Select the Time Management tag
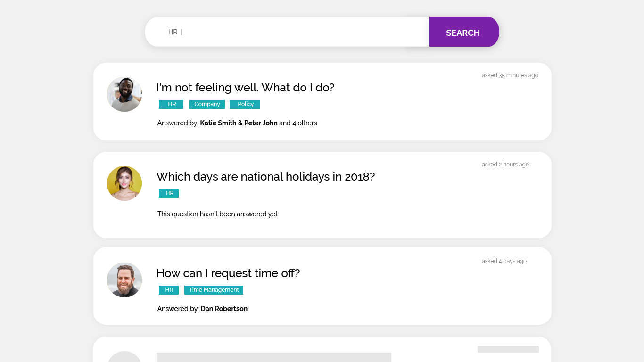Image resolution: width=644 pixels, height=362 pixels. pyautogui.click(x=214, y=290)
